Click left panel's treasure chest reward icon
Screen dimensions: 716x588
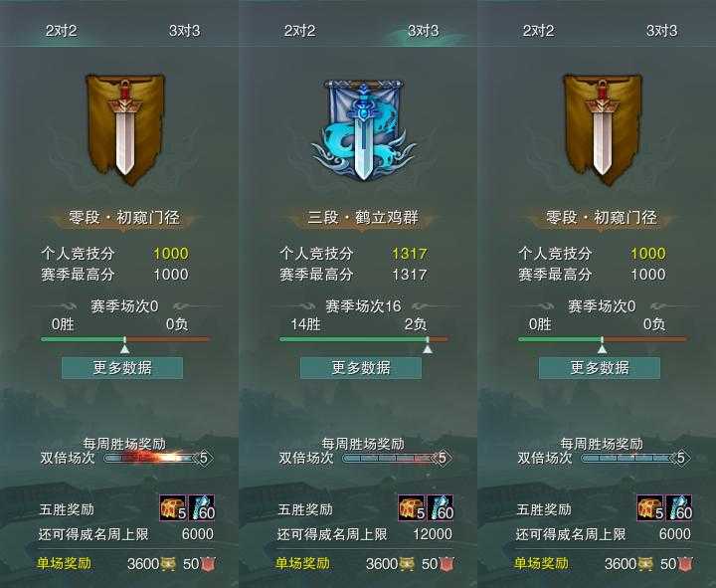(173, 507)
